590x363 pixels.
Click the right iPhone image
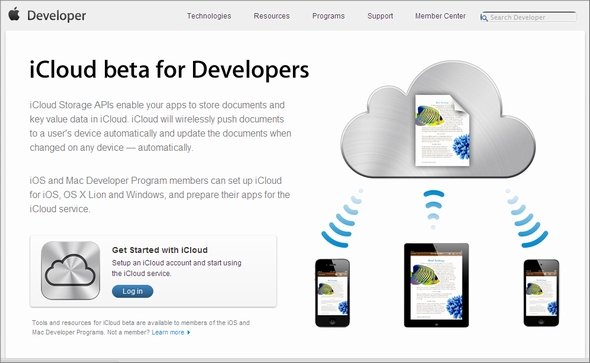click(541, 293)
